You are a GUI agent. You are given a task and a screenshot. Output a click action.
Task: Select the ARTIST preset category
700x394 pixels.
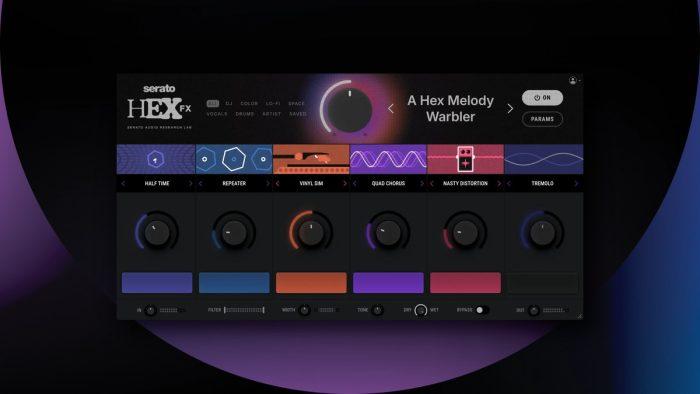point(272,114)
